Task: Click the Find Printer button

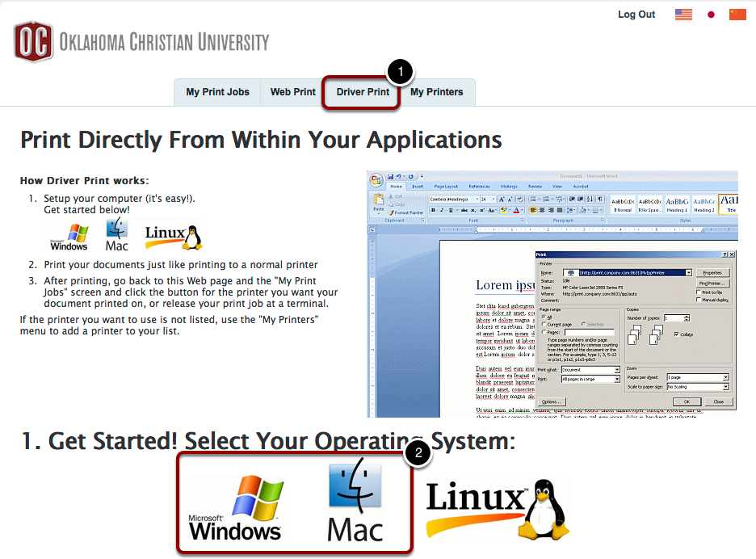Action: click(x=712, y=283)
